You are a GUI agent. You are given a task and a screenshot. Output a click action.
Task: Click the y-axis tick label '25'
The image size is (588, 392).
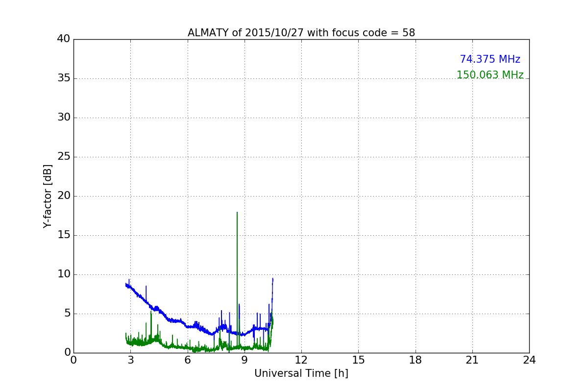tap(64, 157)
